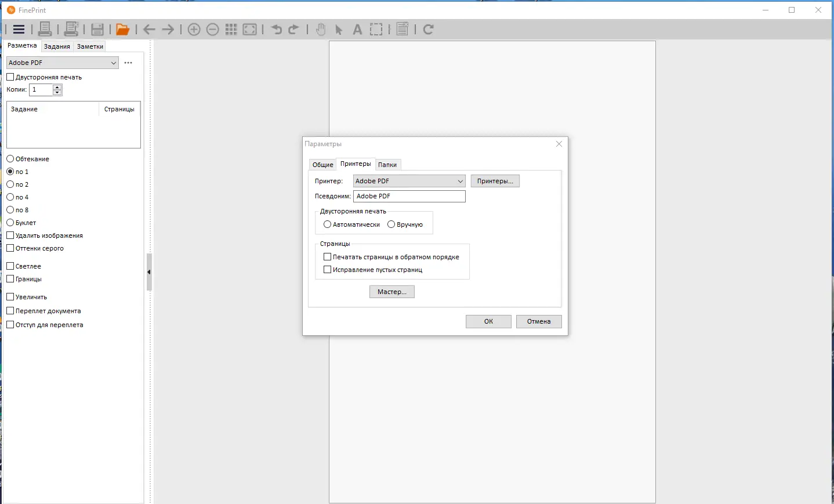This screenshot has height=504, width=834.
Task: Go to next page with right arrow
Action: [x=168, y=30]
